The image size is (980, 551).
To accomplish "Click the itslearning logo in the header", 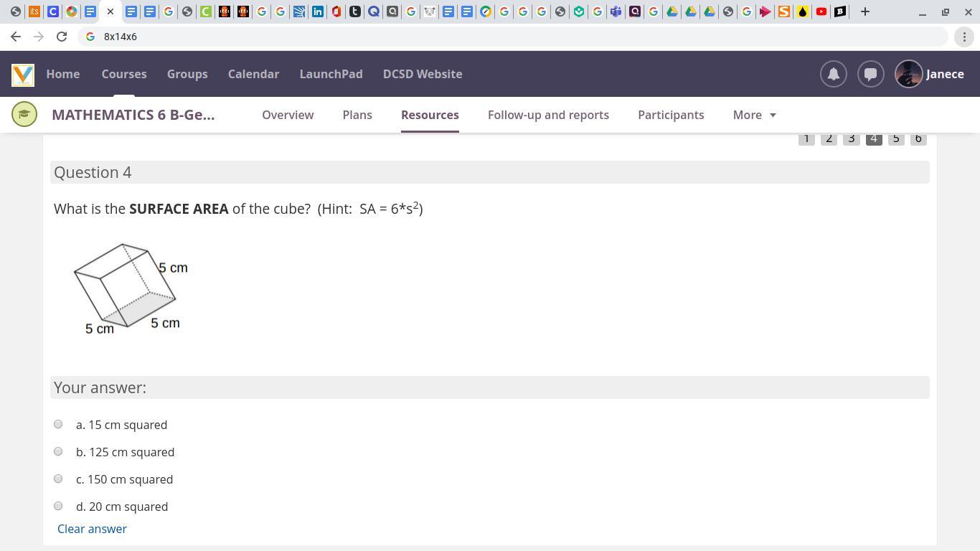I will (x=23, y=74).
